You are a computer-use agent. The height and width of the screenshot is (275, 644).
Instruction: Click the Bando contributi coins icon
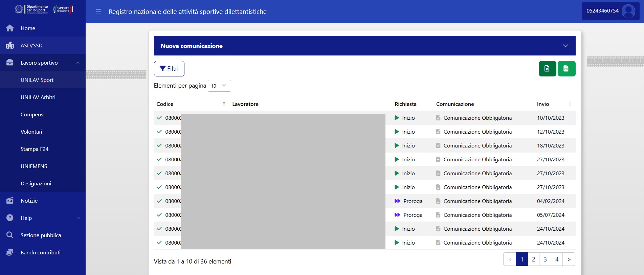[x=10, y=252]
